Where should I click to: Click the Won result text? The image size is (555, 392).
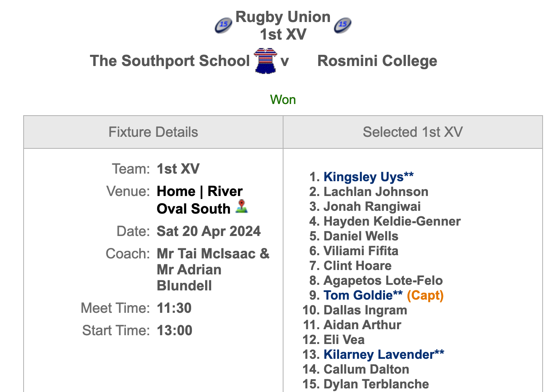pos(283,100)
